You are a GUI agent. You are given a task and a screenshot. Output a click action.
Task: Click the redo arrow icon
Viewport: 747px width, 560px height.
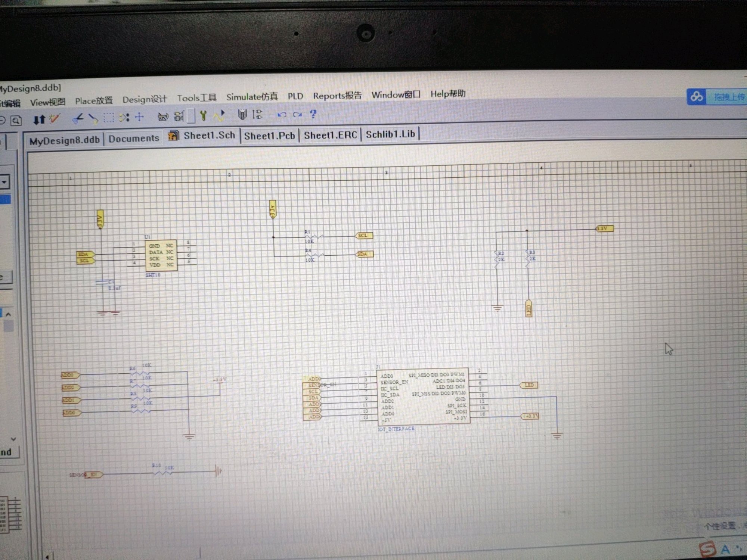click(297, 114)
